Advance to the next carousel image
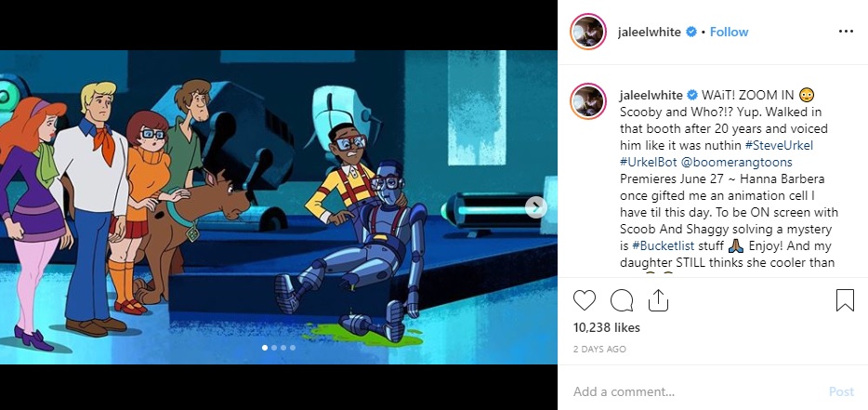Image resolution: width=868 pixels, height=410 pixels. point(535,207)
